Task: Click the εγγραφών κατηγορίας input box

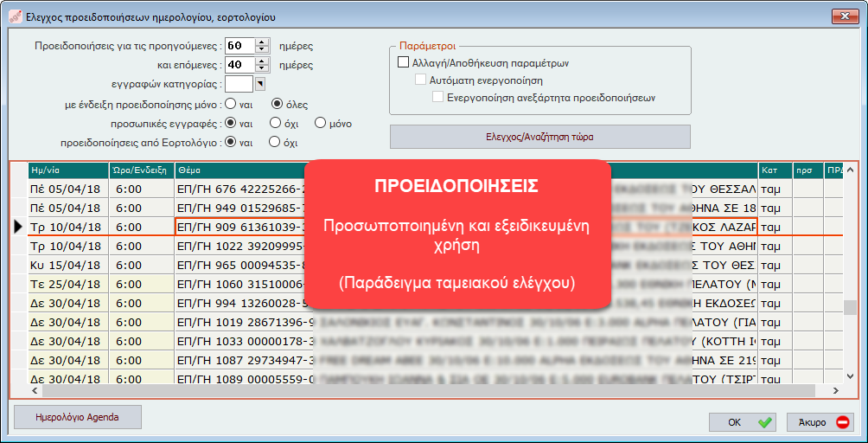Action: pos(239,84)
